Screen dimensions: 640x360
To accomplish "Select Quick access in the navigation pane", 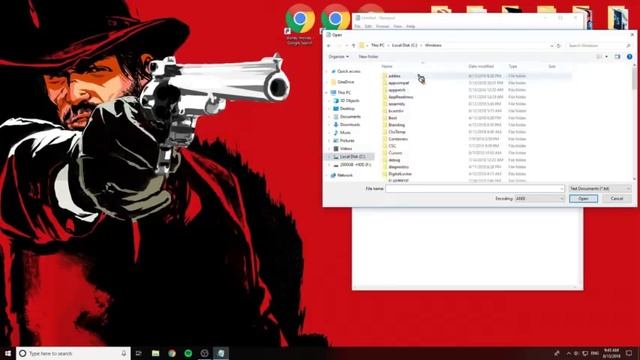I will tap(349, 71).
